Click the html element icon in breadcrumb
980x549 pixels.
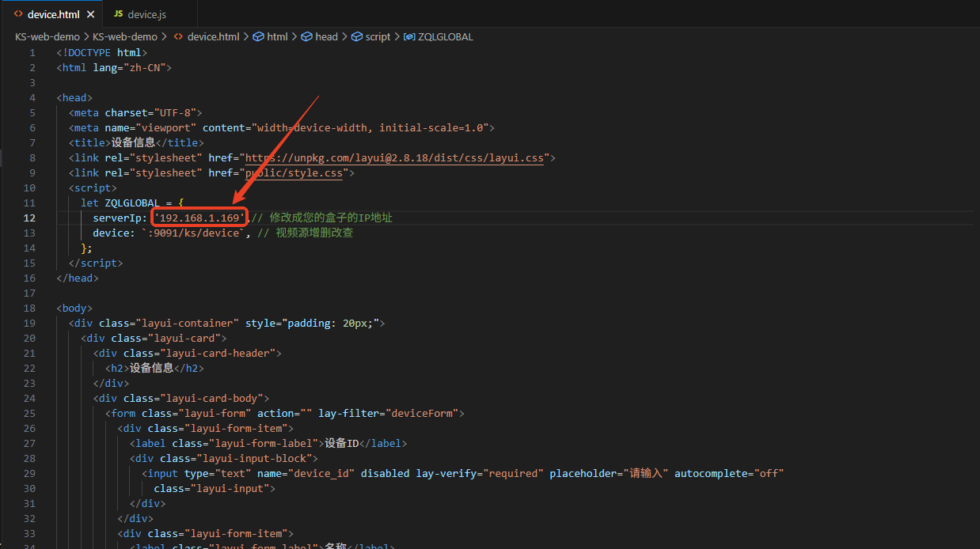point(258,36)
